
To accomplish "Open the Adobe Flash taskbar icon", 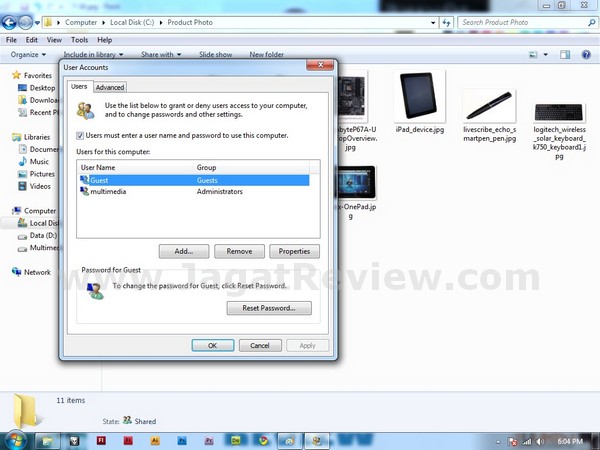I will tap(102, 440).
